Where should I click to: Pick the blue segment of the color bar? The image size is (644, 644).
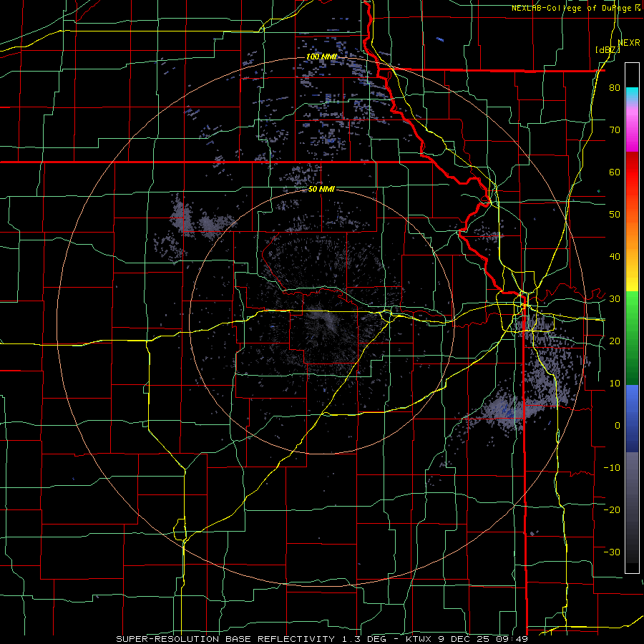coord(632,419)
